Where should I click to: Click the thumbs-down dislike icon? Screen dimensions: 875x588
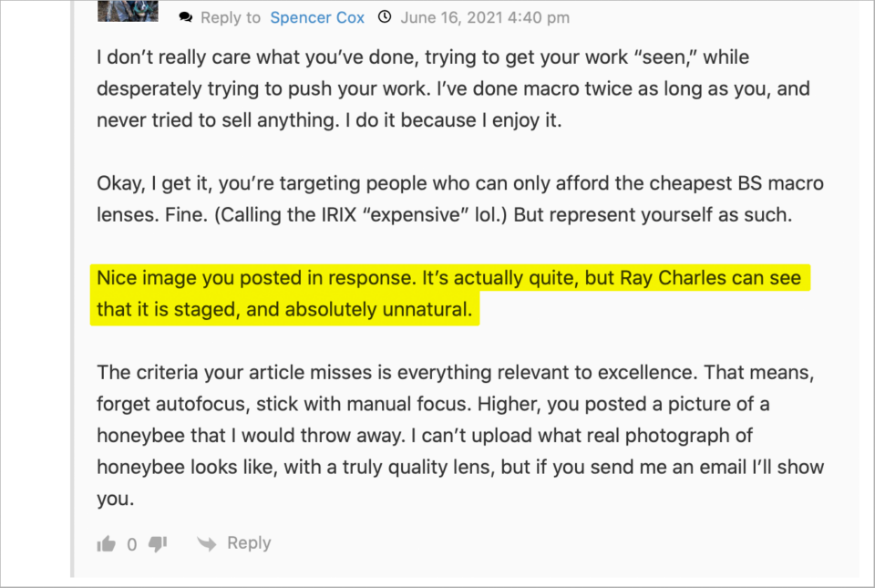(158, 544)
